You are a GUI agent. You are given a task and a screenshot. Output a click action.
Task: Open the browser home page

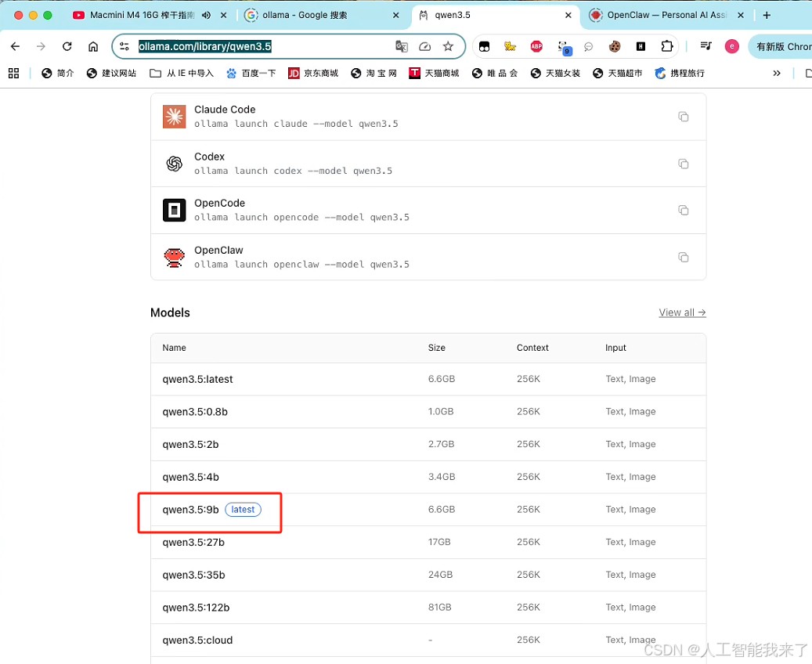click(92, 47)
